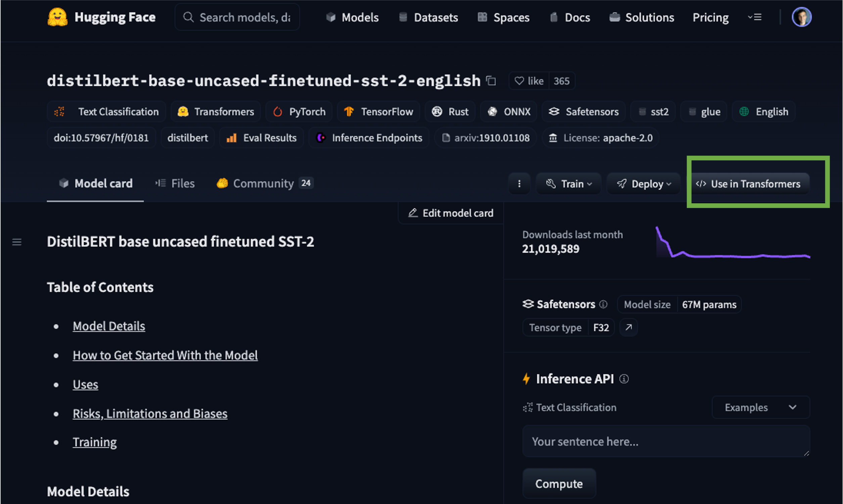
Task: Expand the navigation overflow menu
Action: click(755, 17)
